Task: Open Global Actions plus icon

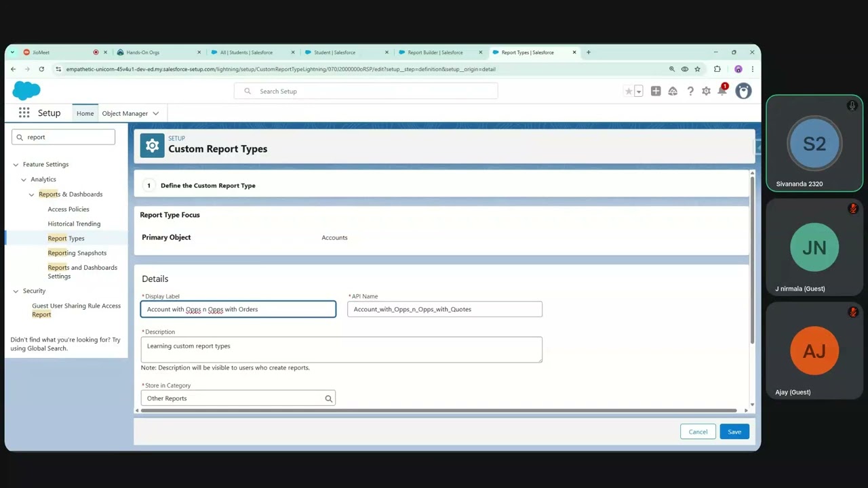Action: click(656, 91)
